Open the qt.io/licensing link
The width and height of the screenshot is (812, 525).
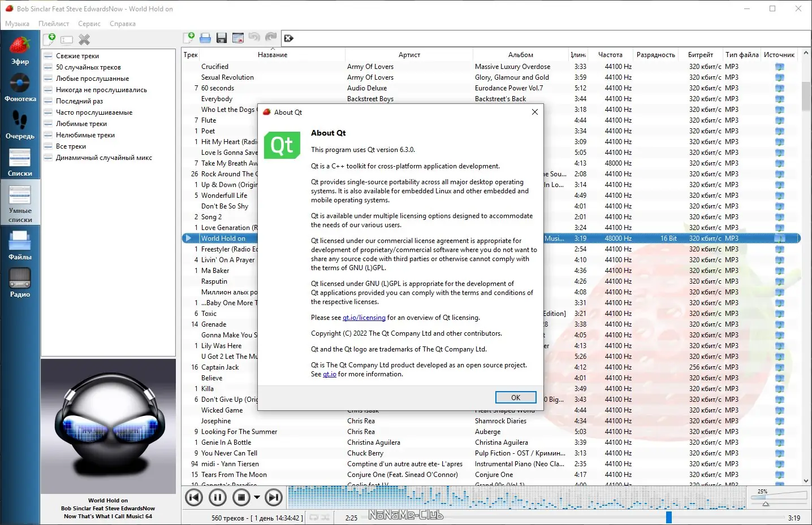tap(364, 318)
